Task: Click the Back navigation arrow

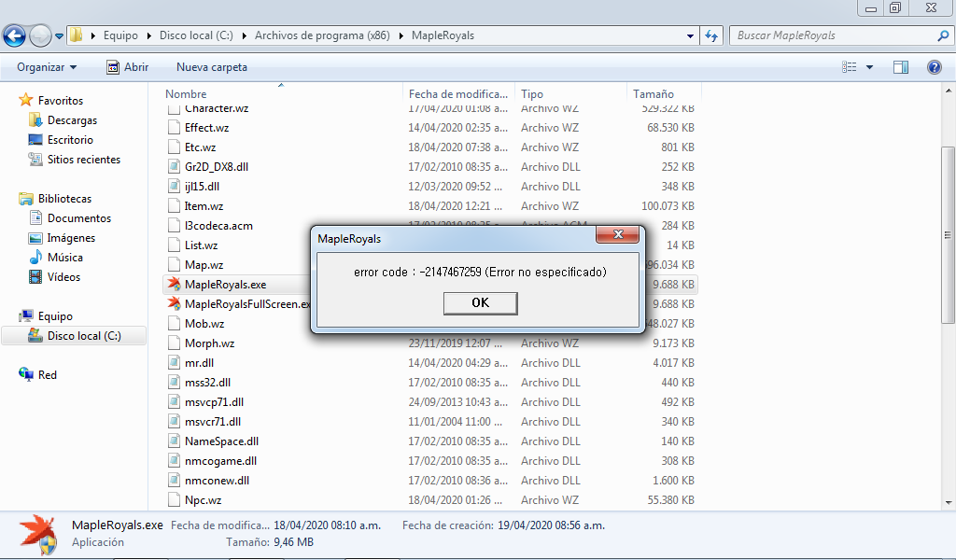Action: [x=15, y=36]
